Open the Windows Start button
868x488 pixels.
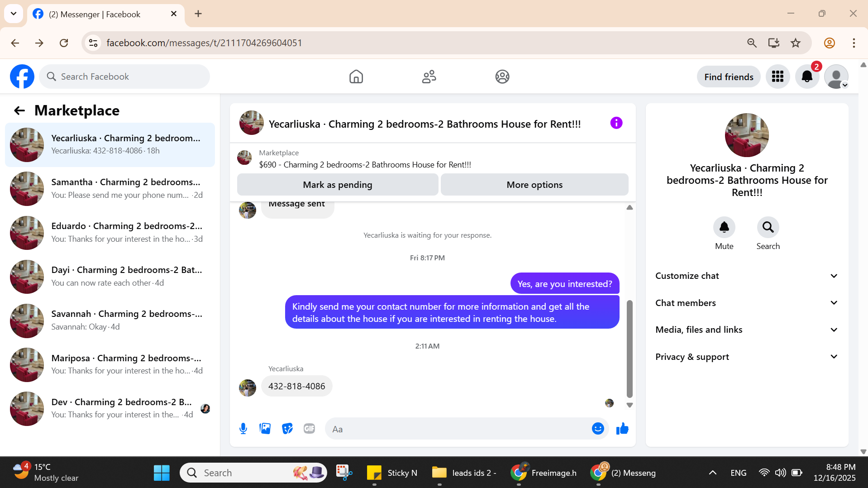tap(162, 473)
